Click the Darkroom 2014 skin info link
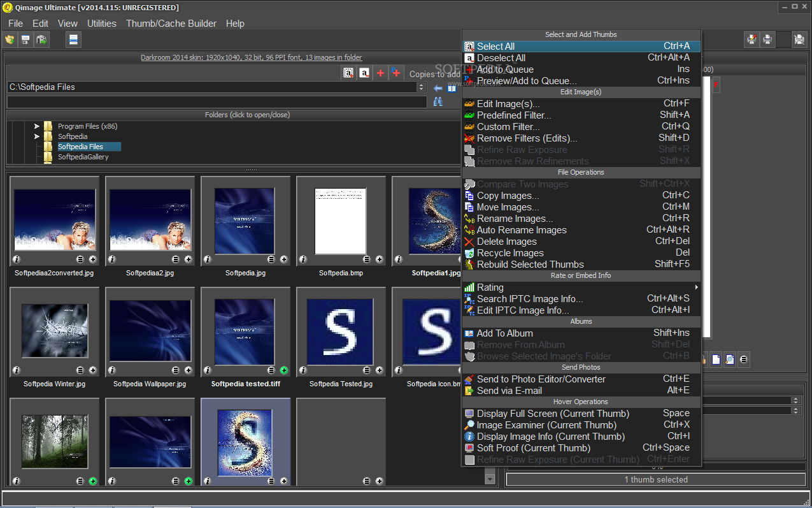Image resolution: width=812 pixels, height=508 pixels. point(251,57)
